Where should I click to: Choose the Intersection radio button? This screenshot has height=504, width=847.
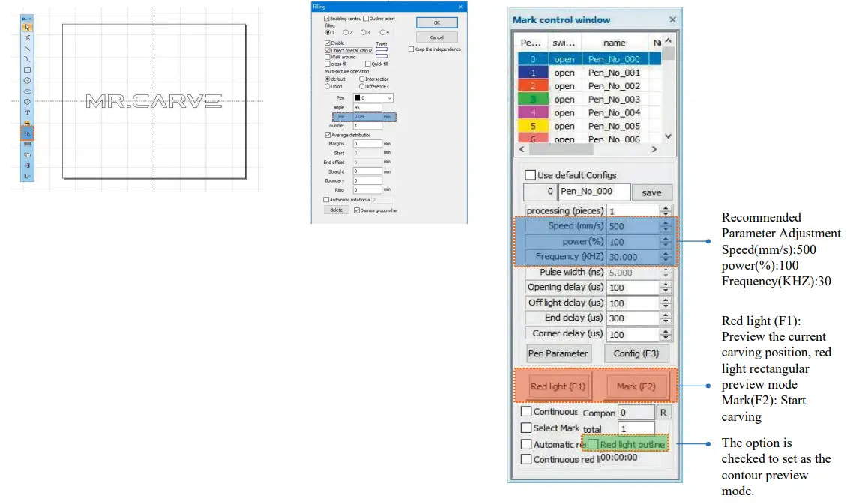361,79
